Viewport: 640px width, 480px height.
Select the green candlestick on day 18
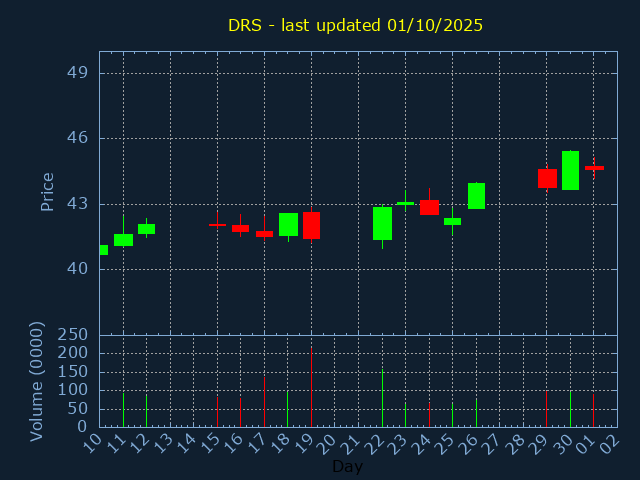(288, 224)
